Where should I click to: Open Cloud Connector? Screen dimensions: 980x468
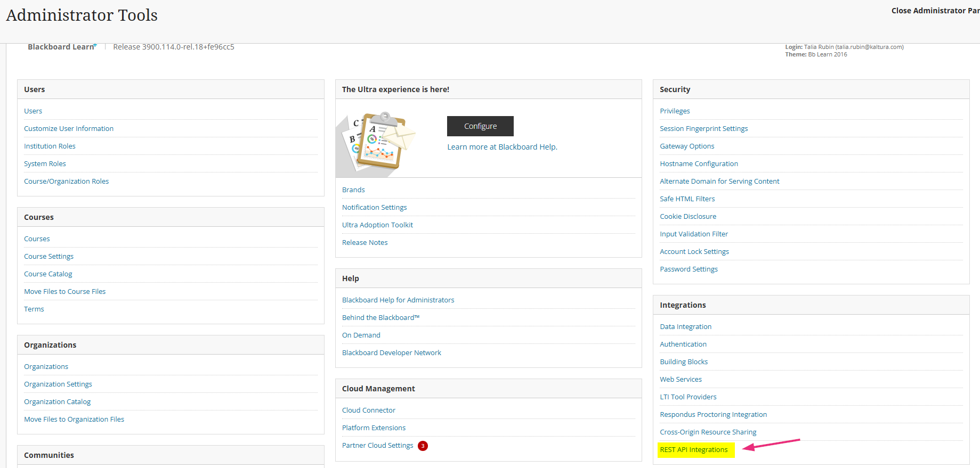pyautogui.click(x=369, y=410)
